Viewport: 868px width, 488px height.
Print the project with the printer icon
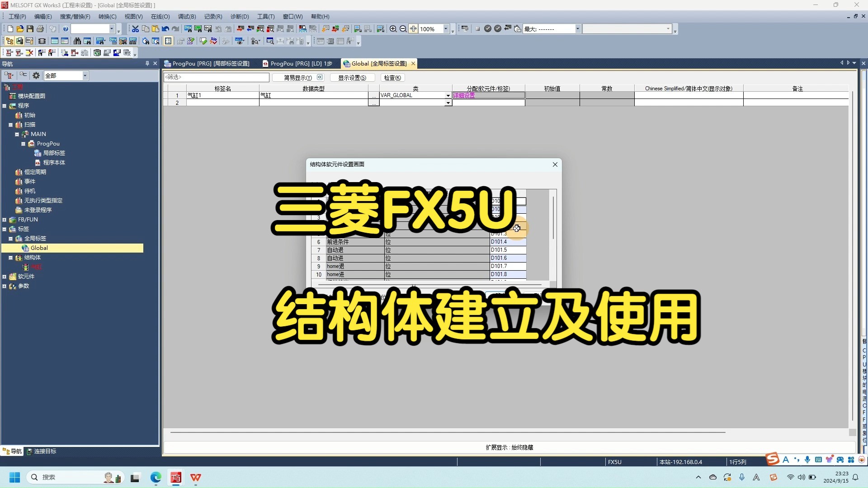pos(40,28)
